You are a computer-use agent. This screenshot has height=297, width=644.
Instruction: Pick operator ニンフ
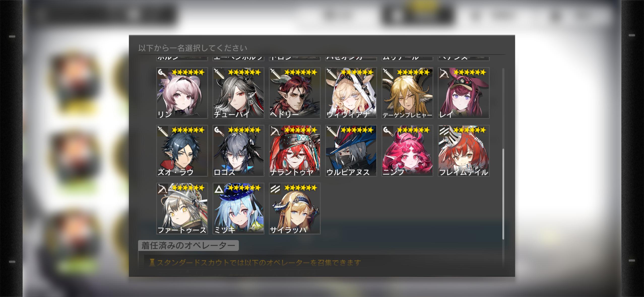(x=407, y=151)
